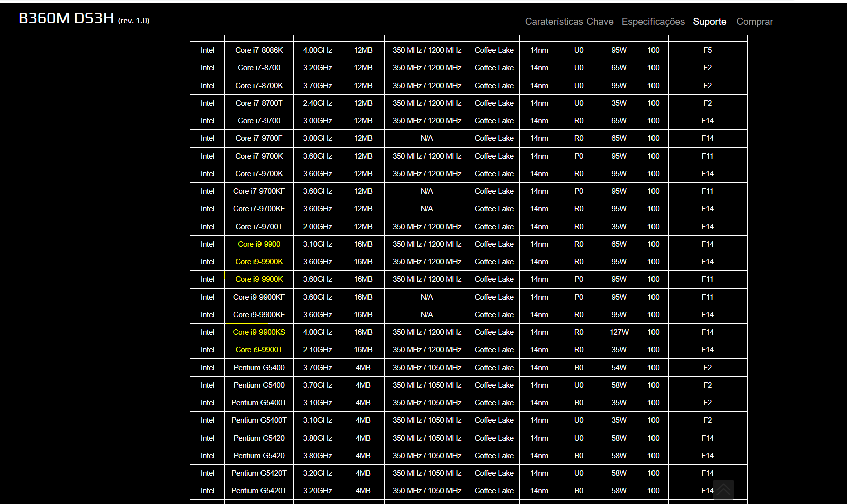Image resolution: width=847 pixels, height=504 pixels.
Task: Click the 65W cell in Core i7-8700 row
Action: tap(619, 68)
